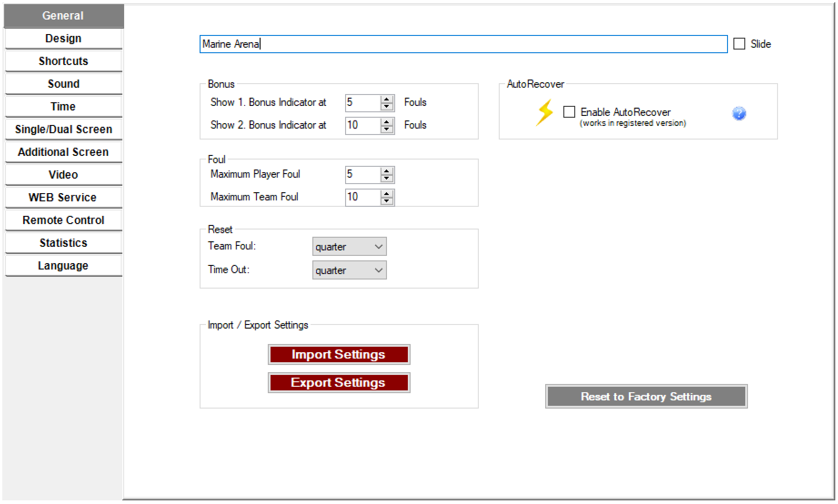Screen dimensions: 838x504
Task: Enable the Slide checkbox
Action: coord(739,44)
